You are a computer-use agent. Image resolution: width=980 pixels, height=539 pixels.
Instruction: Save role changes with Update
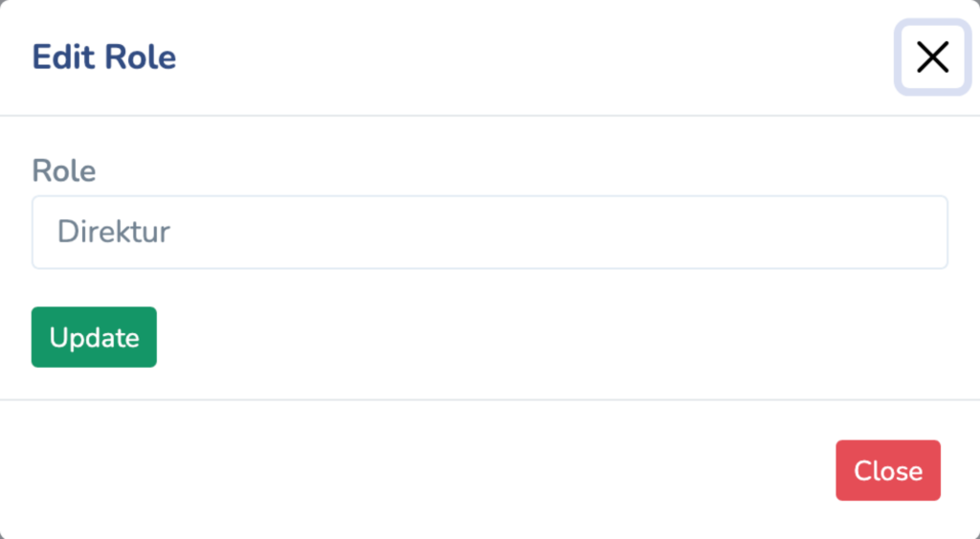[x=94, y=337]
